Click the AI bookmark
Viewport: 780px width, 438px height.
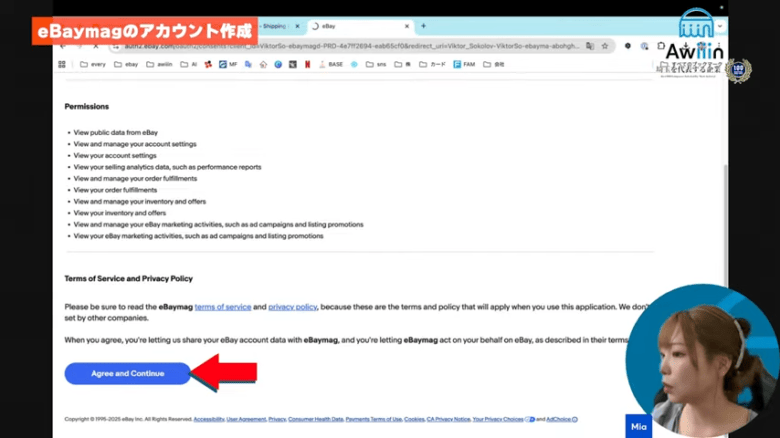[x=191, y=64]
